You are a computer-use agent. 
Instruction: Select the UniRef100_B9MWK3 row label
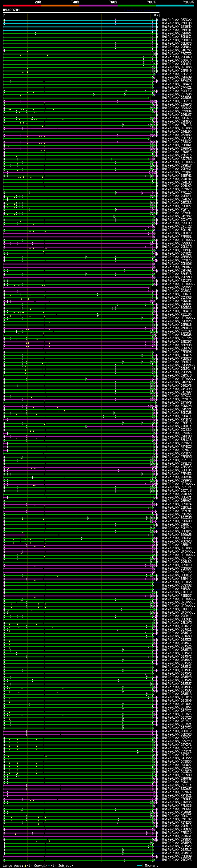(x=176, y=40)
